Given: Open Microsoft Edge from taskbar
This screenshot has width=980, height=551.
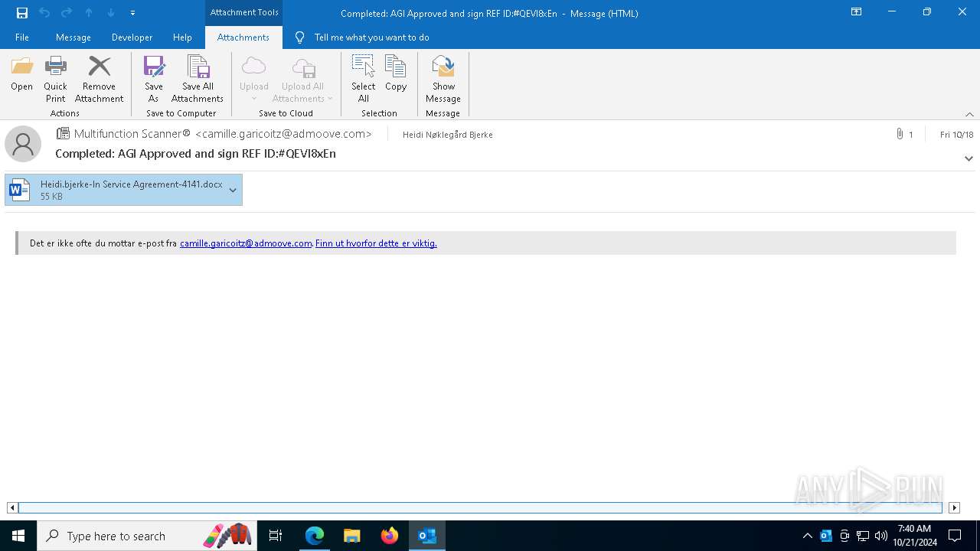Looking at the screenshot, I should 315,536.
